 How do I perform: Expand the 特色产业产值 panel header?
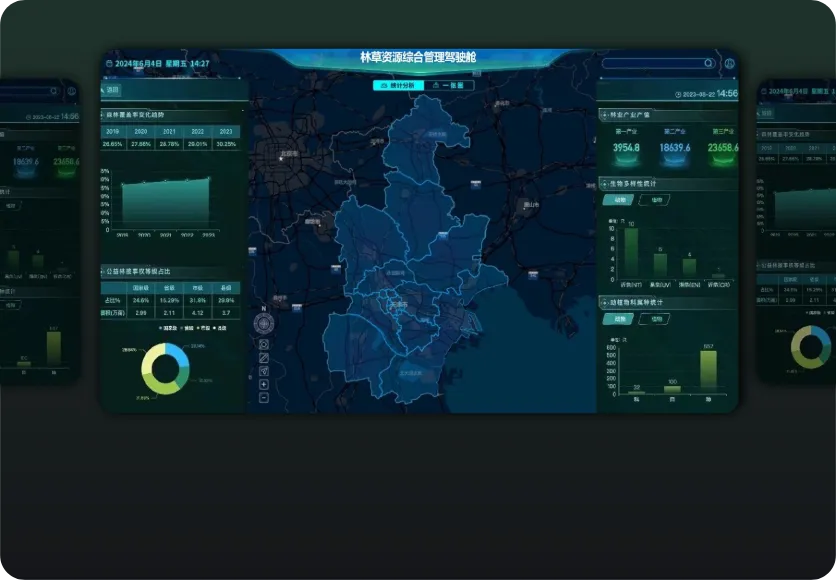(x=637, y=115)
